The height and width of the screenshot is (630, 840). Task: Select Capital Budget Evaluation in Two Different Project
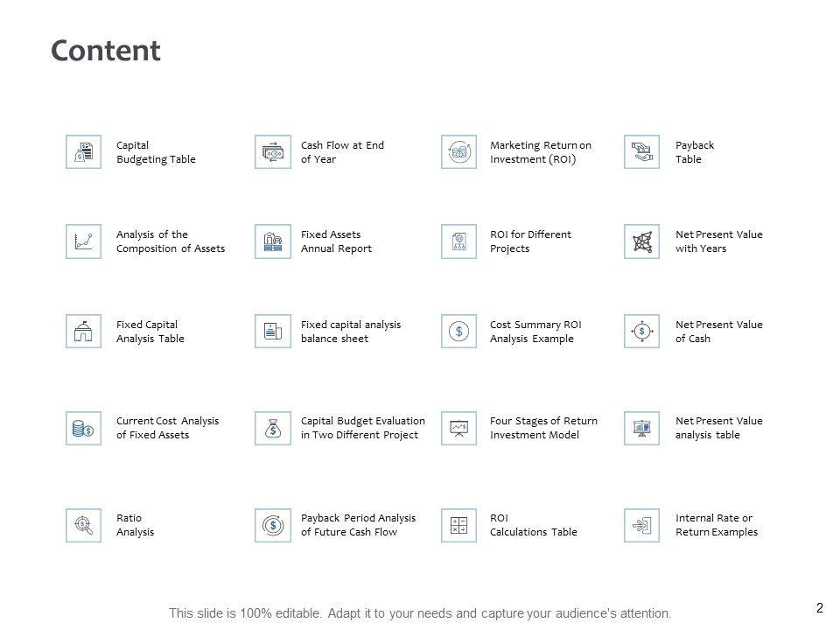pyautogui.click(x=362, y=428)
